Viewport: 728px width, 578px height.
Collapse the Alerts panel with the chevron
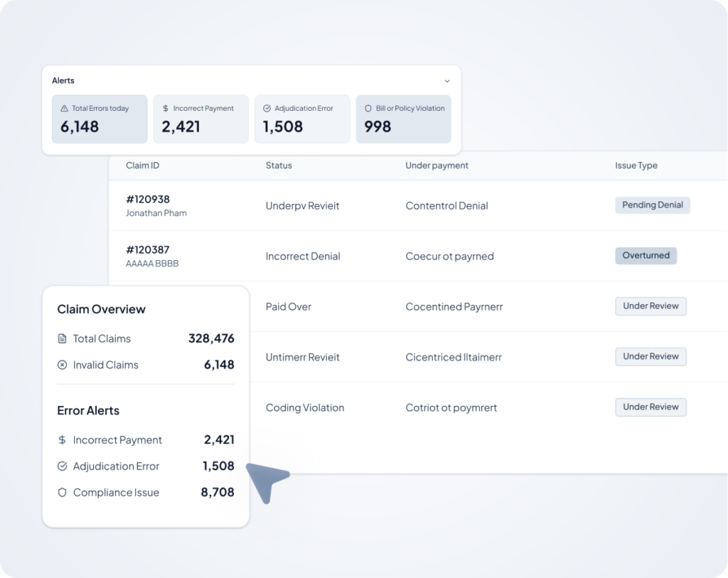(447, 81)
